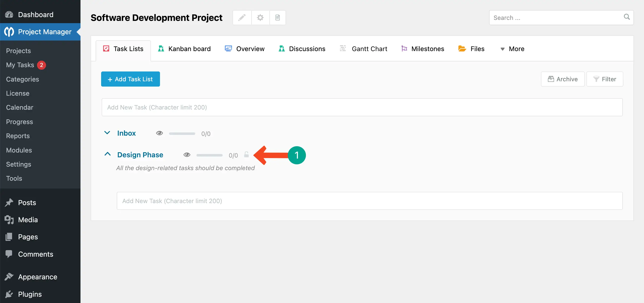Toggle visibility eye on Design Phase list
Viewport: 644px width, 303px height.
click(x=187, y=155)
